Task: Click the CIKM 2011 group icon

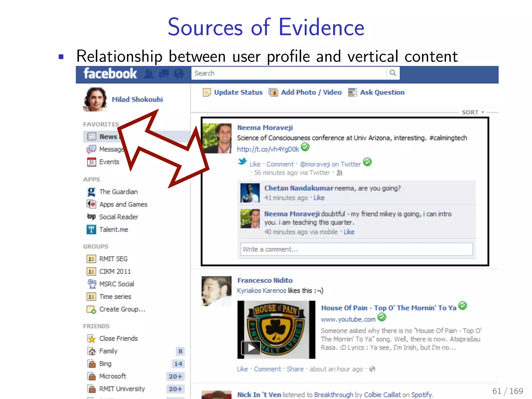Action: click(x=91, y=271)
